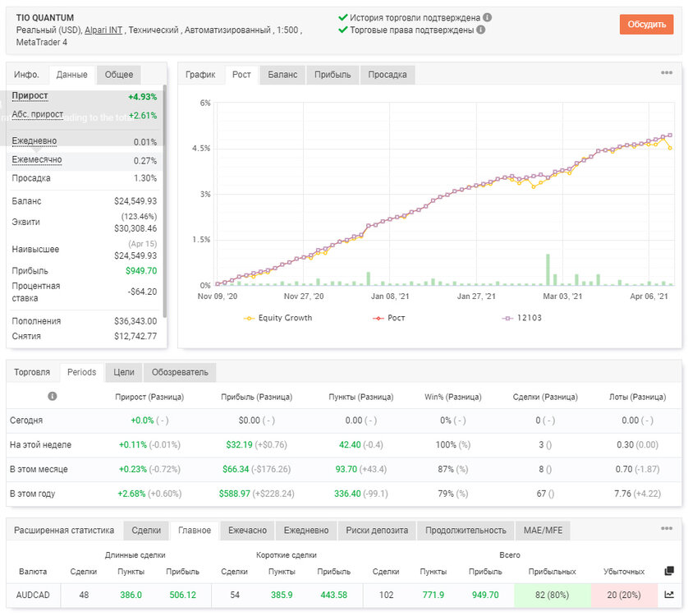The width and height of the screenshot is (688, 616).
Task: Click the На этой неделе row label
Action: point(40,445)
